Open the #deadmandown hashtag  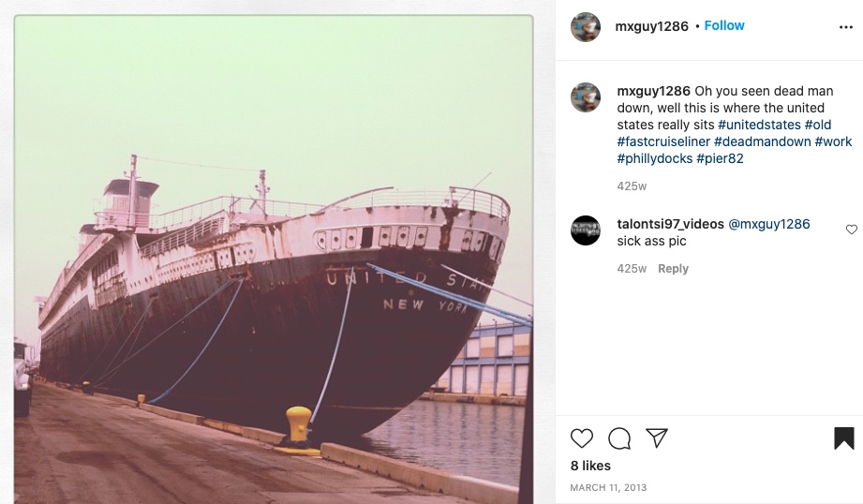[762, 142]
